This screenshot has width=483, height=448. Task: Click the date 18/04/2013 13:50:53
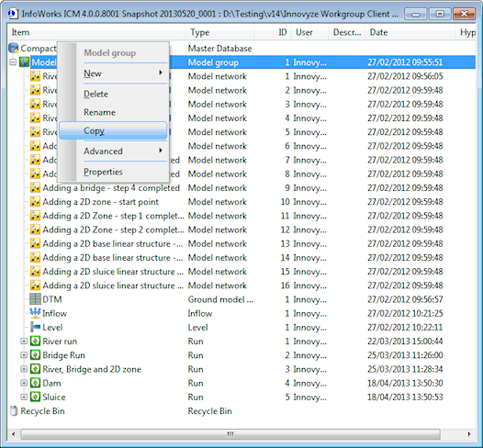point(405,398)
